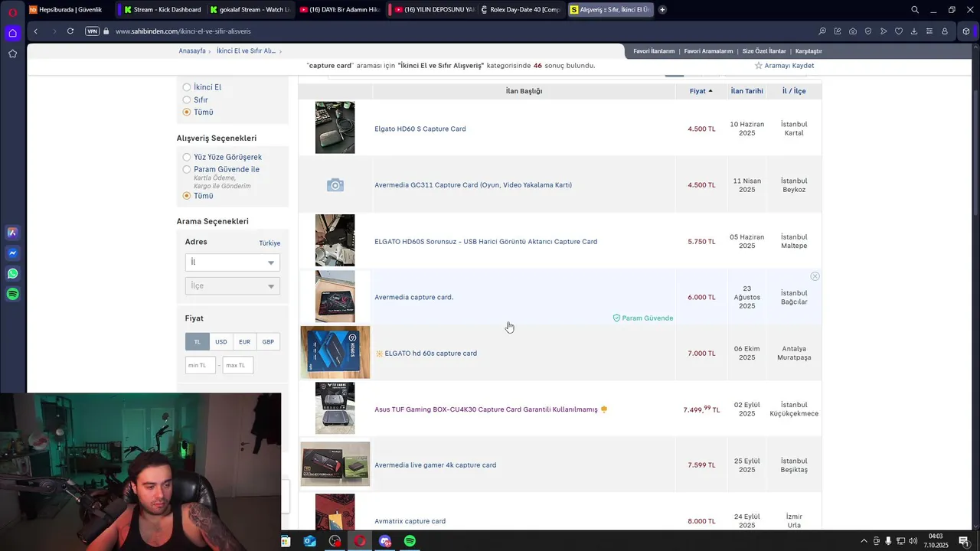Choose USD currency in price filter
Image resolution: width=980 pixels, height=551 pixels.
point(220,342)
